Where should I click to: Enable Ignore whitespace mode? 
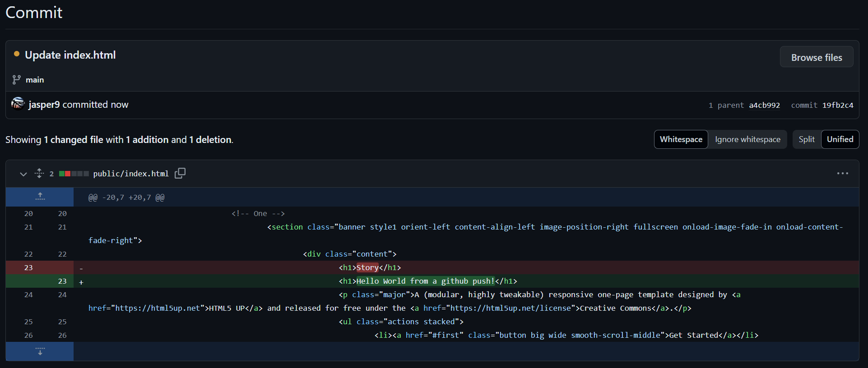[x=747, y=139]
